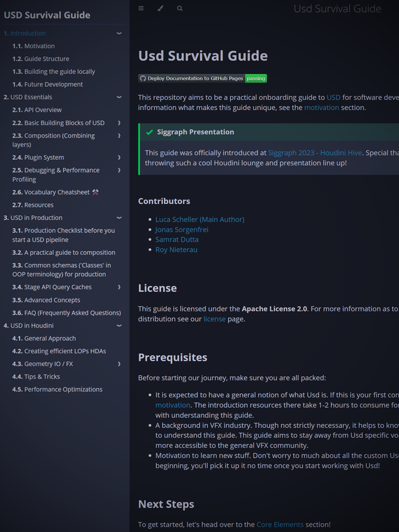Expand Debugging & Performance Profiling chevron
The width and height of the screenshot is (399, 532).
click(x=119, y=170)
